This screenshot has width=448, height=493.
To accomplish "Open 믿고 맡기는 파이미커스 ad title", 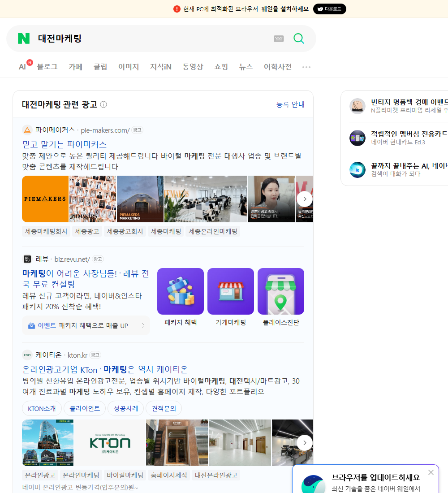I will tap(65, 144).
